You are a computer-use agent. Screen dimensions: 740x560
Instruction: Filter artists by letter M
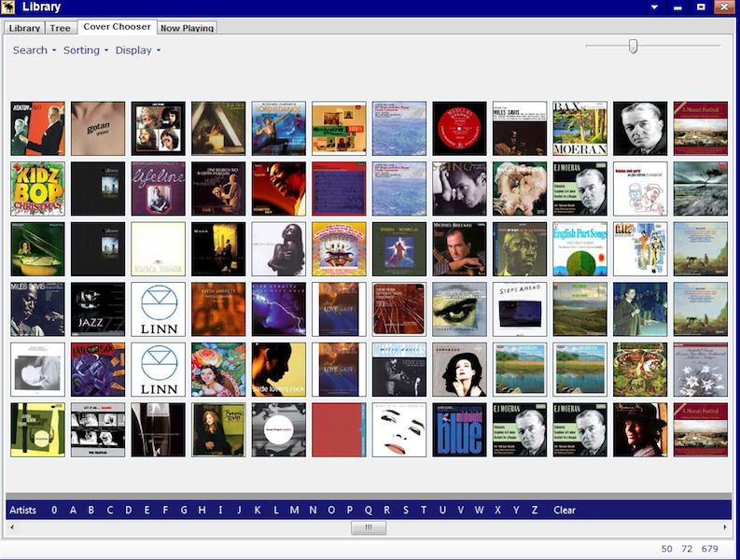[x=295, y=510]
